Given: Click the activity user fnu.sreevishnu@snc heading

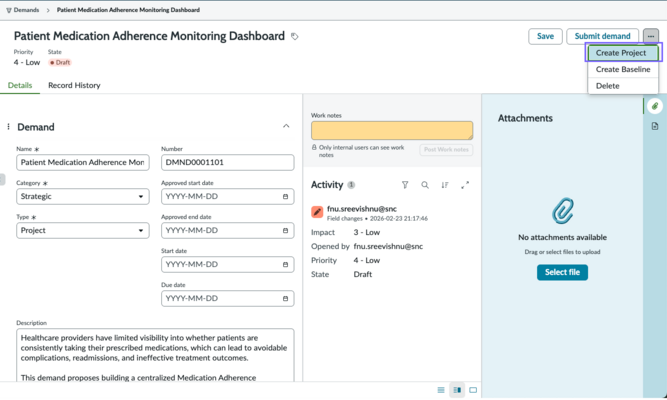Looking at the screenshot, I should [362, 209].
